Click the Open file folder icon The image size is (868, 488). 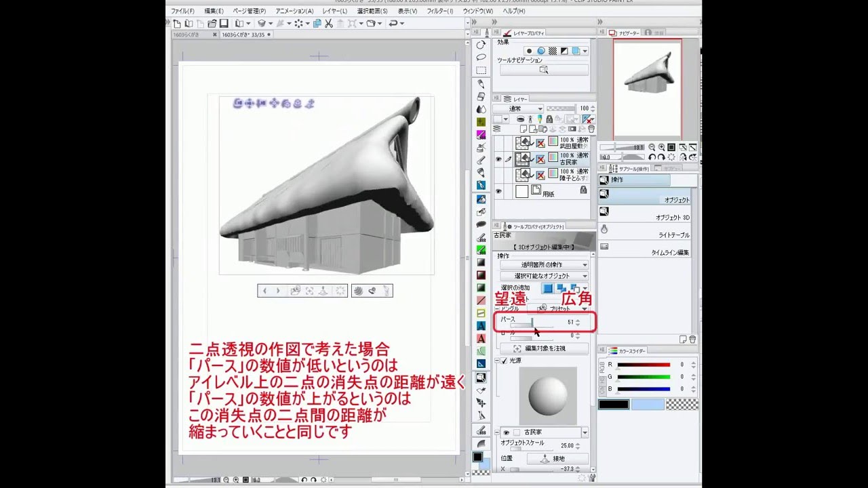click(x=212, y=24)
